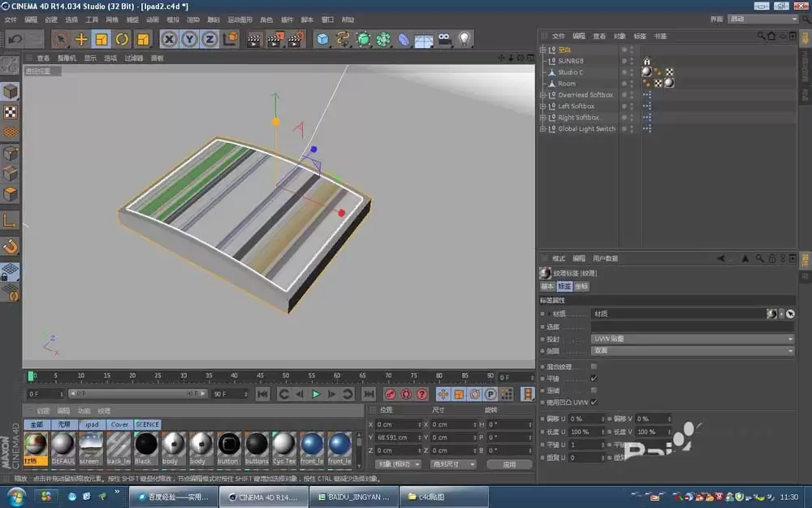
Task: Click the 应用 button in coordinates panel
Action: point(510,465)
